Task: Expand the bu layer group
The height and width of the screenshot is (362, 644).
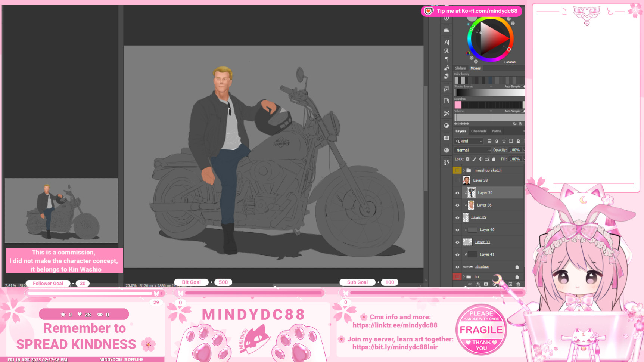Action: click(464, 277)
